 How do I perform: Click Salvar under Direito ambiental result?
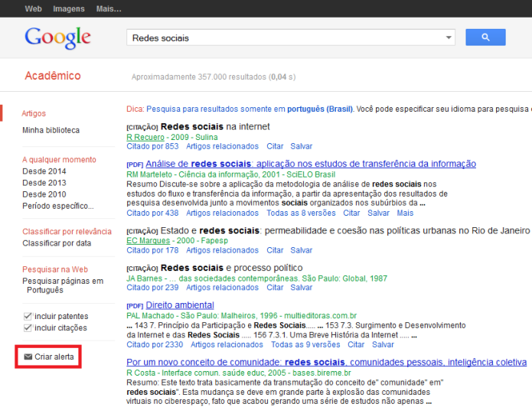(383, 344)
